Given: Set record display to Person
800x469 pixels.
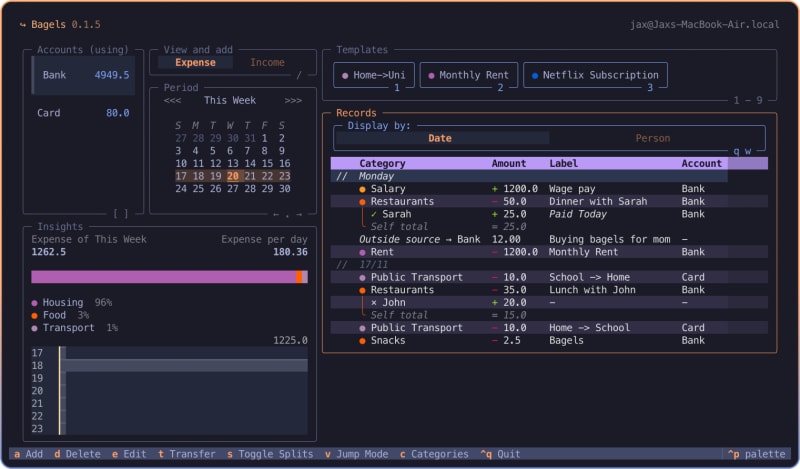Looking at the screenshot, I should [x=652, y=138].
